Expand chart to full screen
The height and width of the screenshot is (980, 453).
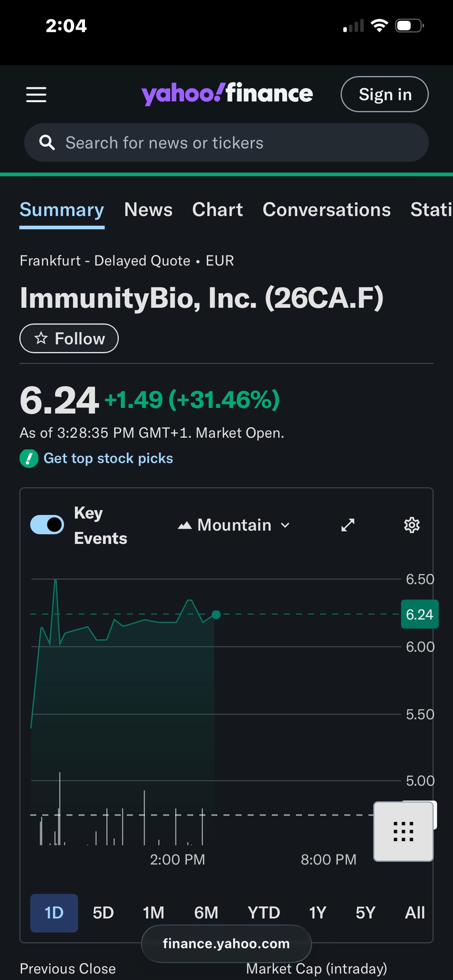pyautogui.click(x=348, y=525)
